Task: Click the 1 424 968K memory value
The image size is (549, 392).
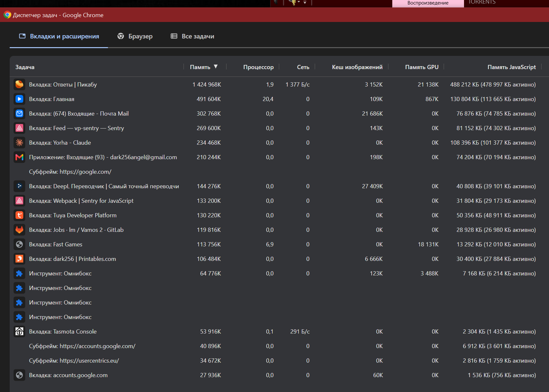Action: pos(207,85)
